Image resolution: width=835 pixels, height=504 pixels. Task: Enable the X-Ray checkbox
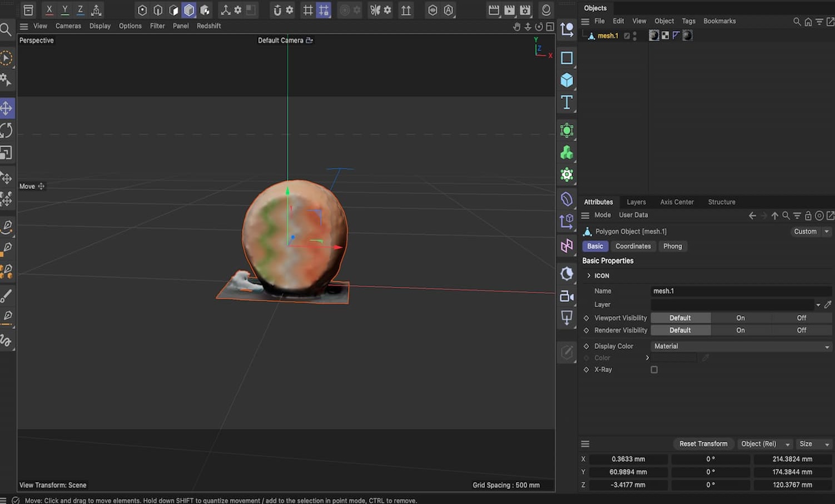tap(654, 370)
